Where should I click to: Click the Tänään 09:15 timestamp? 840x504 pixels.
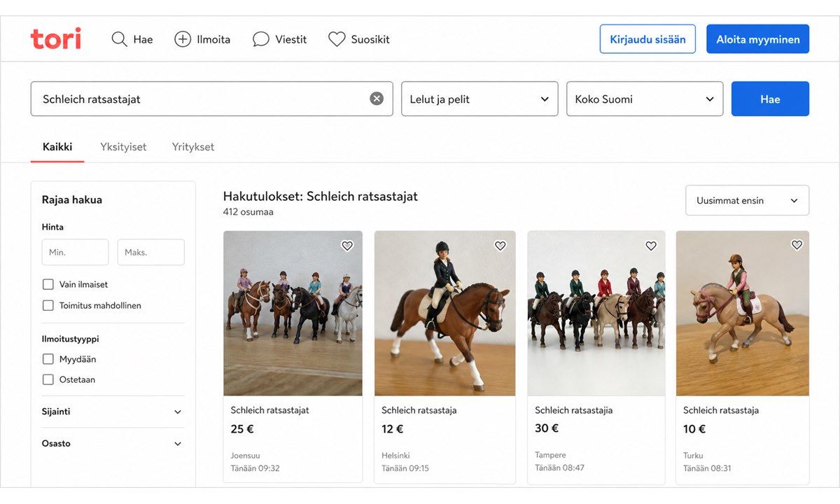405,468
